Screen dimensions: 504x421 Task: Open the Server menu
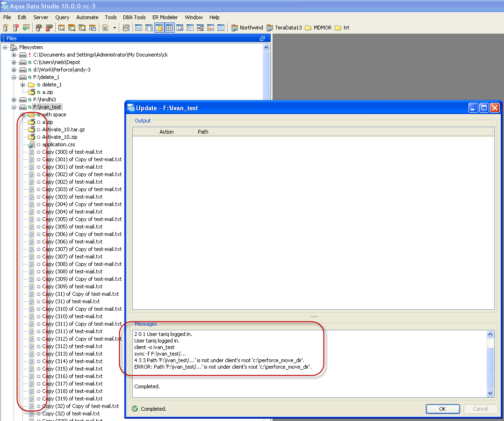tap(41, 17)
